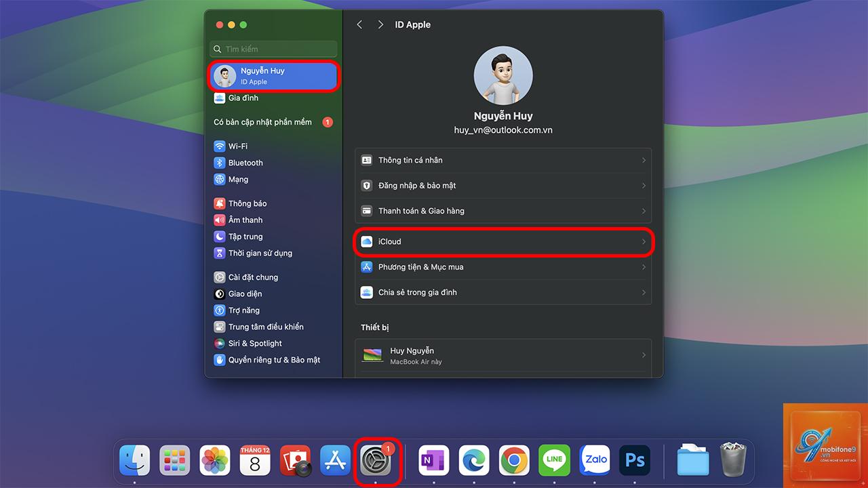Viewport: 868px width, 488px height.
Task: Go forward with the right arrow
Action: pyautogui.click(x=380, y=24)
